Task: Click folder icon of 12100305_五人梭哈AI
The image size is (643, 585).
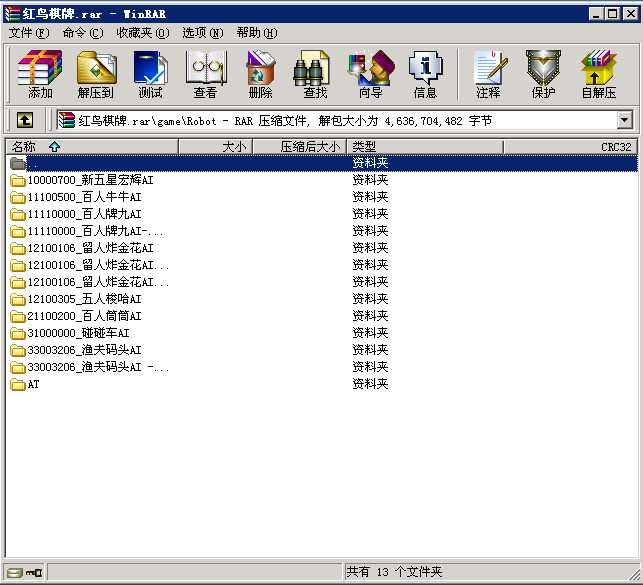Action: pos(18,300)
